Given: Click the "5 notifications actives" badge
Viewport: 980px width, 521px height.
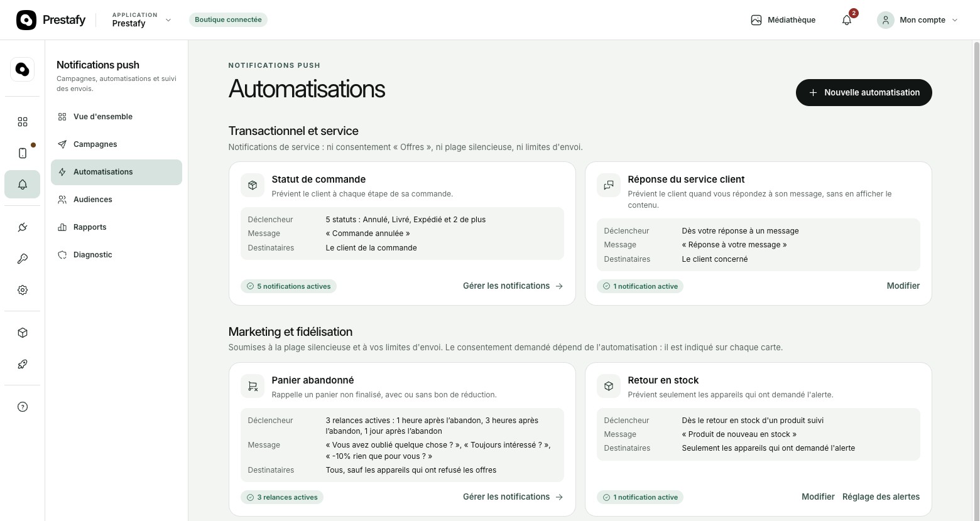Looking at the screenshot, I should tap(288, 286).
